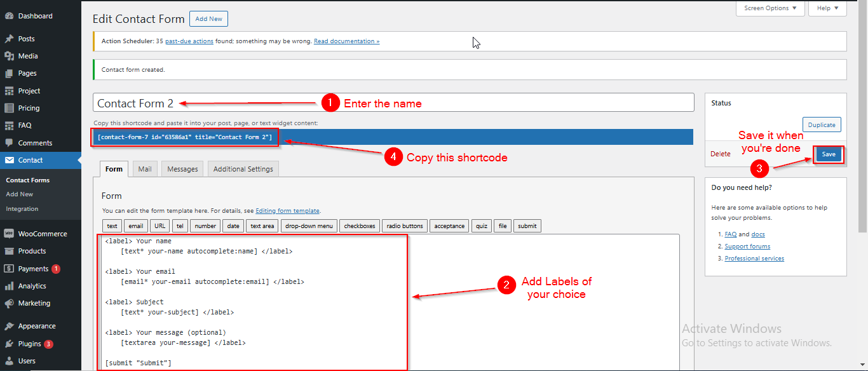This screenshot has height=371, width=868.
Task: Insert a submit form tag
Action: [527, 226]
